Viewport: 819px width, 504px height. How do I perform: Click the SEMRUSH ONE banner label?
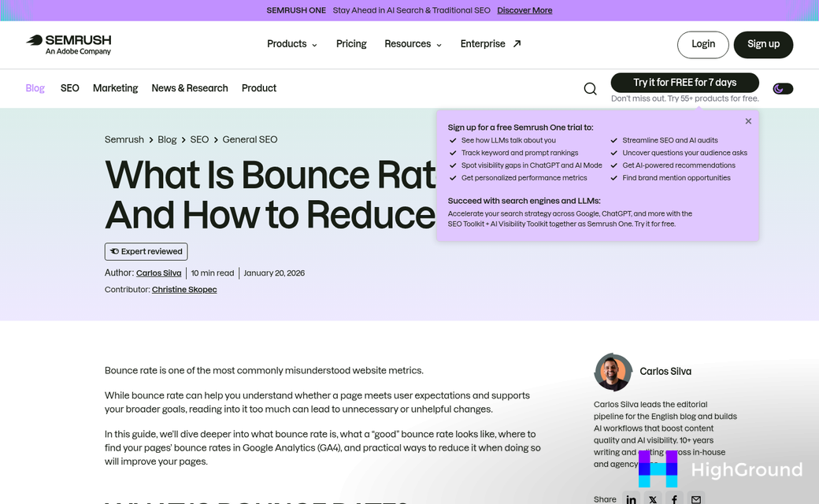[x=296, y=10]
